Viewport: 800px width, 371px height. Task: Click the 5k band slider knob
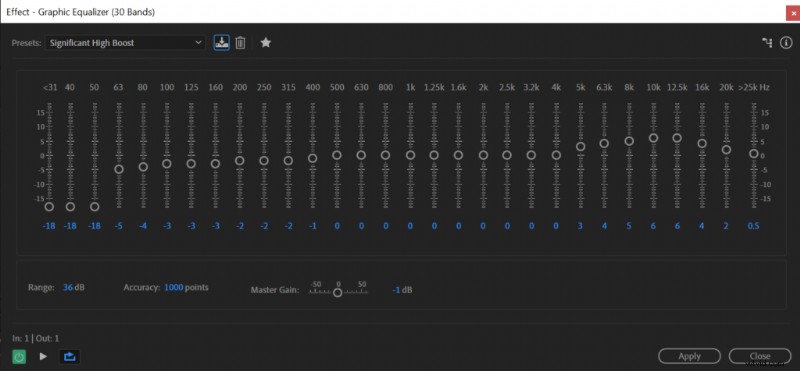[581, 146]
